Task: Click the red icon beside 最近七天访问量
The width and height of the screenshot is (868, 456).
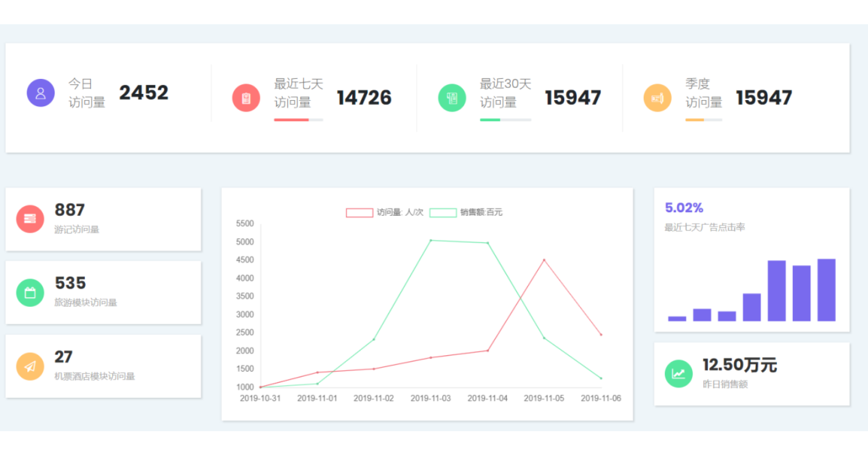Action: pyautogui.click(x=246, y=98)
